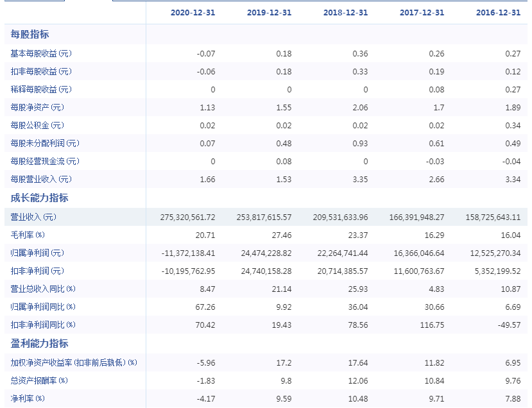Select the 基本每股收益(元) row label
The height and width of the screenshot is (408, 532).
click(41, 54)
